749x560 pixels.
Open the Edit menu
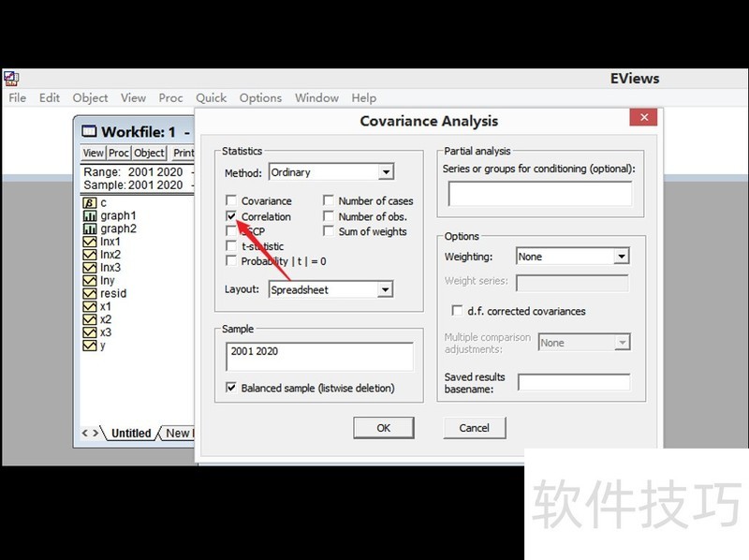pyautogui.click(x=50, y=98)
